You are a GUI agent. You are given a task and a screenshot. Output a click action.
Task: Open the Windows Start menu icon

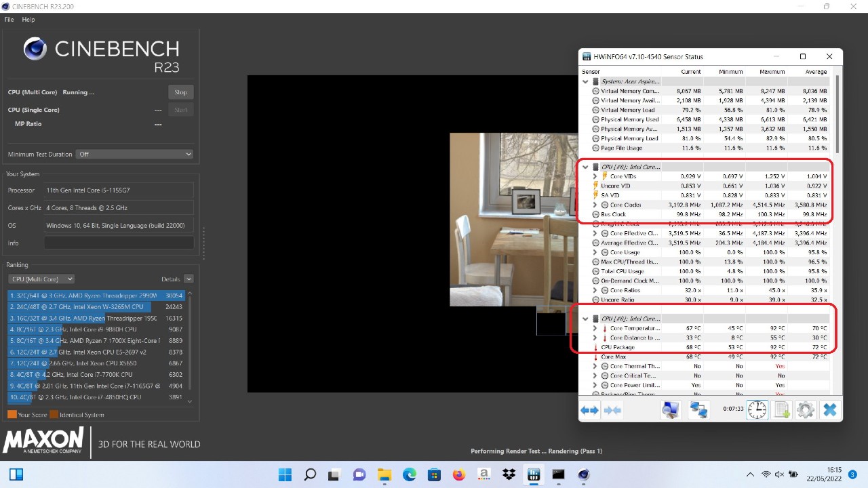pyautogui.click(x=285, y=474)
